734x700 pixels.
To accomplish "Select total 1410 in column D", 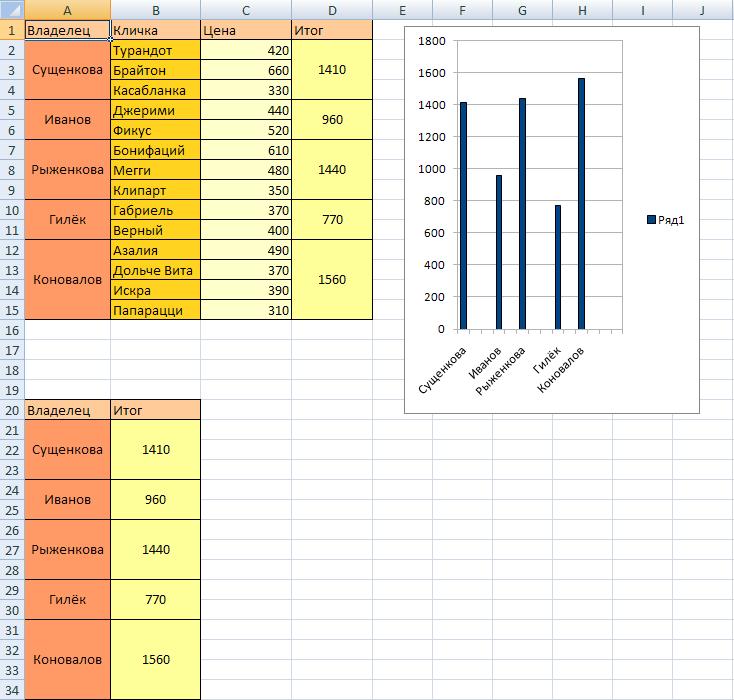I will click(332, 70).
